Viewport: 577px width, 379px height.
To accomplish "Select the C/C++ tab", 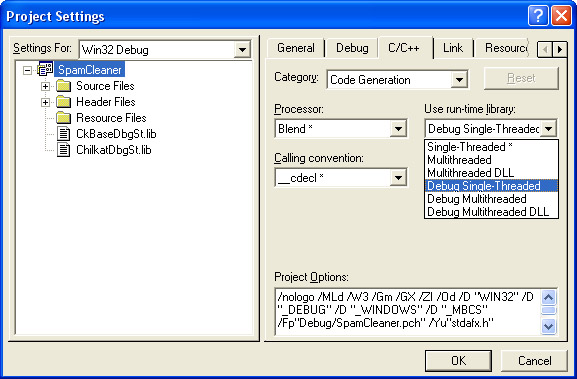I will point(404,47).
